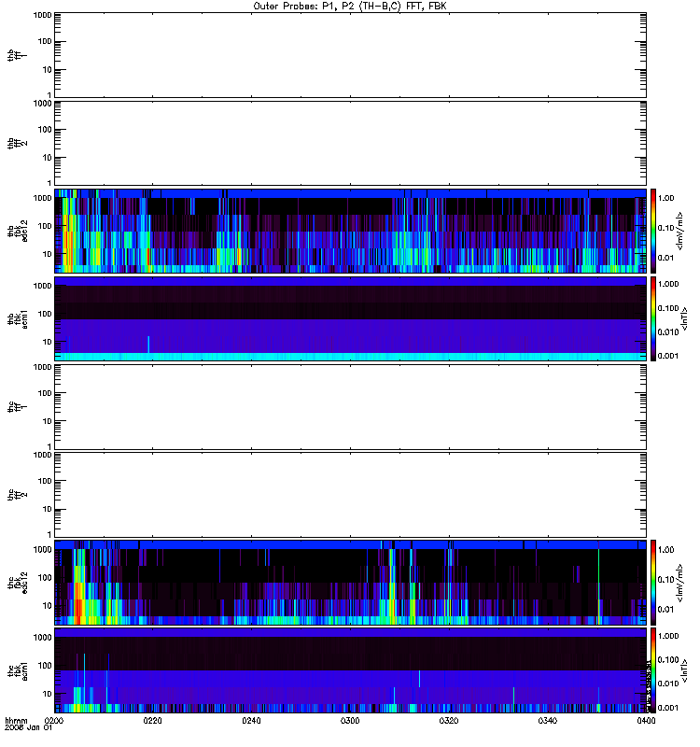
Task: Click the thc scm1 nT color bar
Action: coord(653,670)
